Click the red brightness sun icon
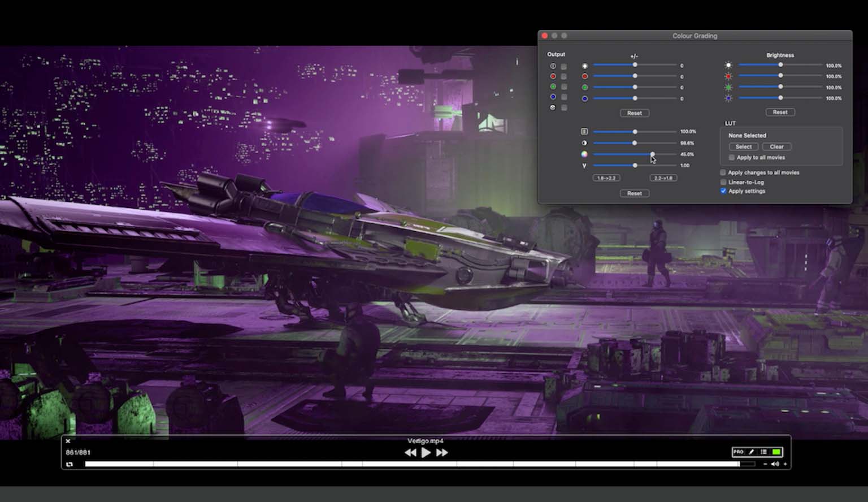 (x=728, y=76)
